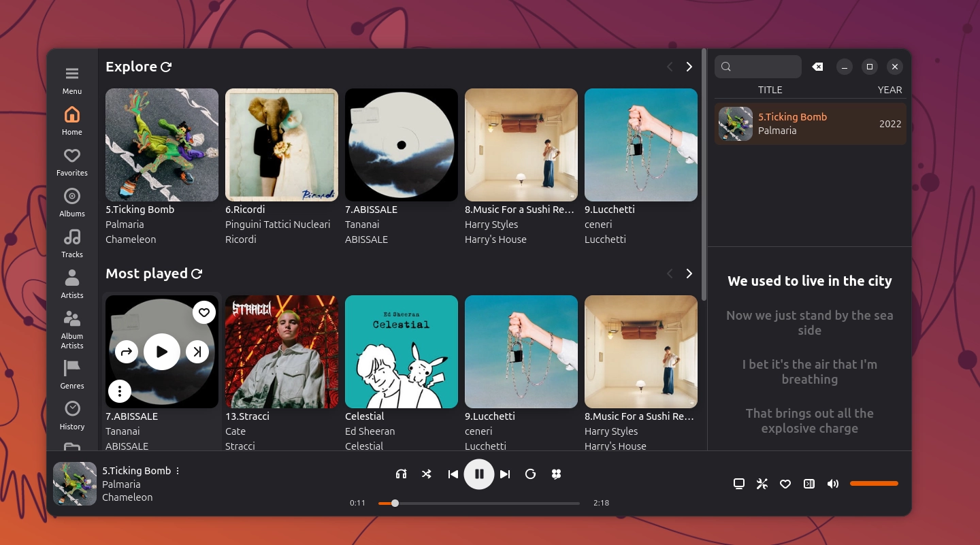The width and height of the screenshot is (980, 545).
Task: Click the headphones auto-DJ icon
Action: (402, 474)
